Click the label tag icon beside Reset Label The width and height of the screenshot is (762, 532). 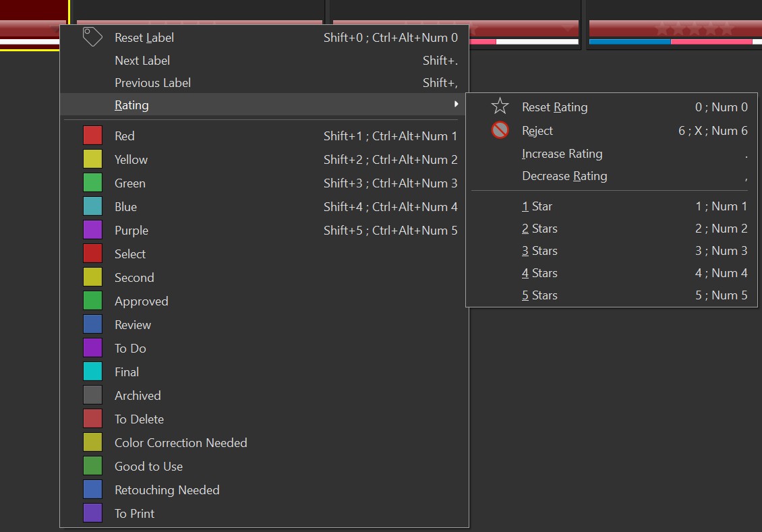point(92,37)
